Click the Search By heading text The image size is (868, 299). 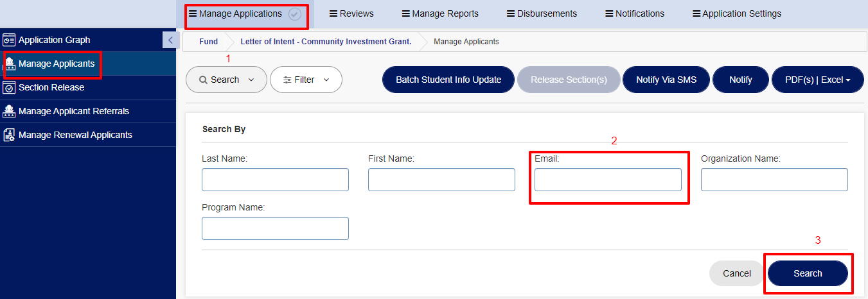click(224, 129)
